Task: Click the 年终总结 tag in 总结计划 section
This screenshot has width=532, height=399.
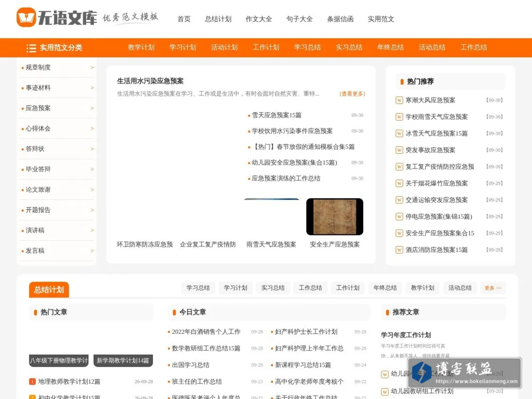Action: [385, 288]
